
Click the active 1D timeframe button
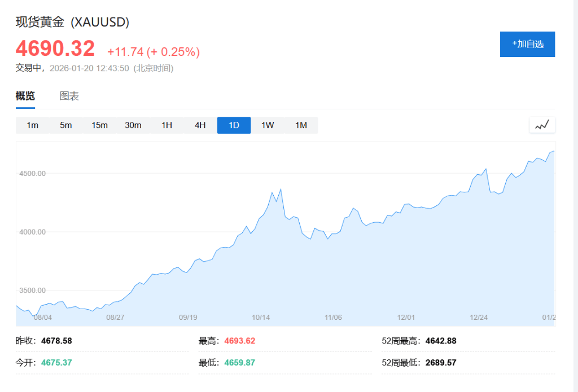tap(234, 125)
